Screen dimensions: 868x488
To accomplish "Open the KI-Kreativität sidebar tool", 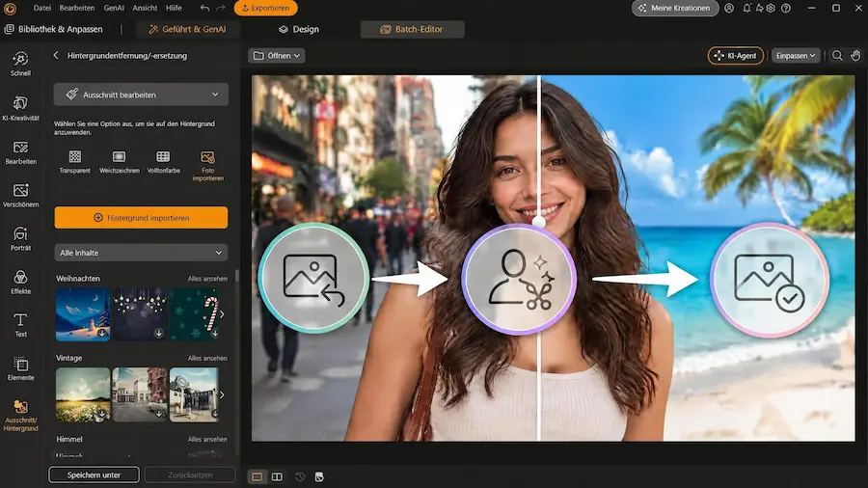I will coord(20,108).
